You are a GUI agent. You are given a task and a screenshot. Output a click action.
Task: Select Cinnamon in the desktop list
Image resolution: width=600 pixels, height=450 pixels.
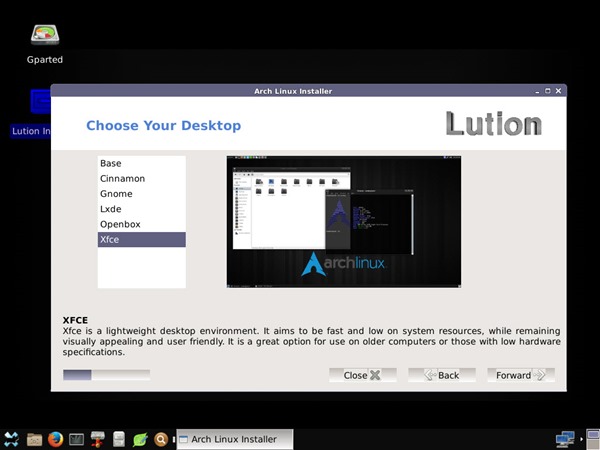(x=142, y=179)
